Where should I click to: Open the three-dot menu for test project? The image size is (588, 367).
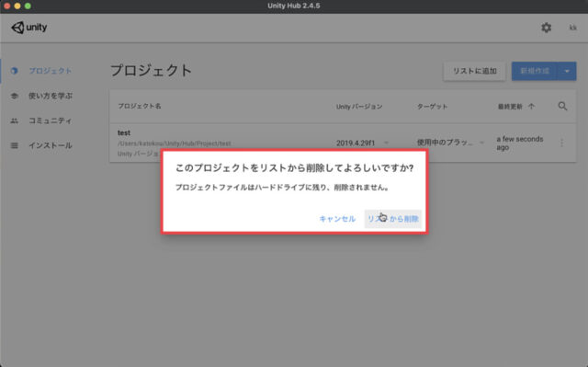(x=561, y=143)
